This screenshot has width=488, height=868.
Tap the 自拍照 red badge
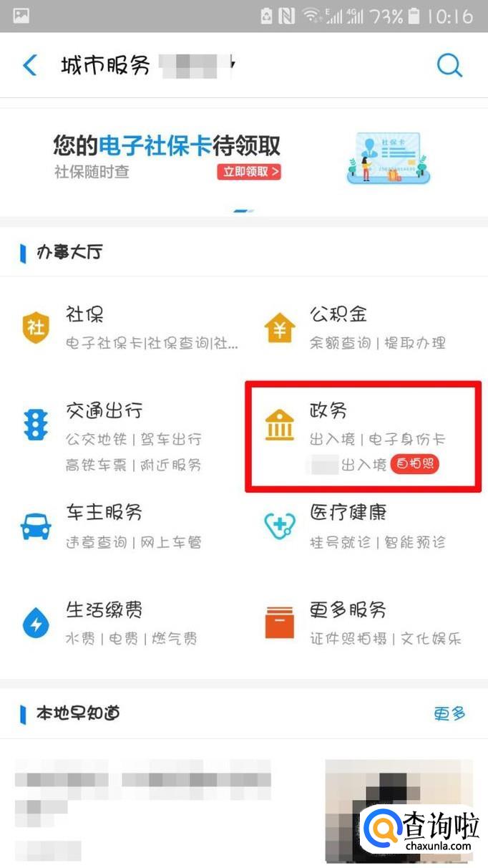(416, 464)
